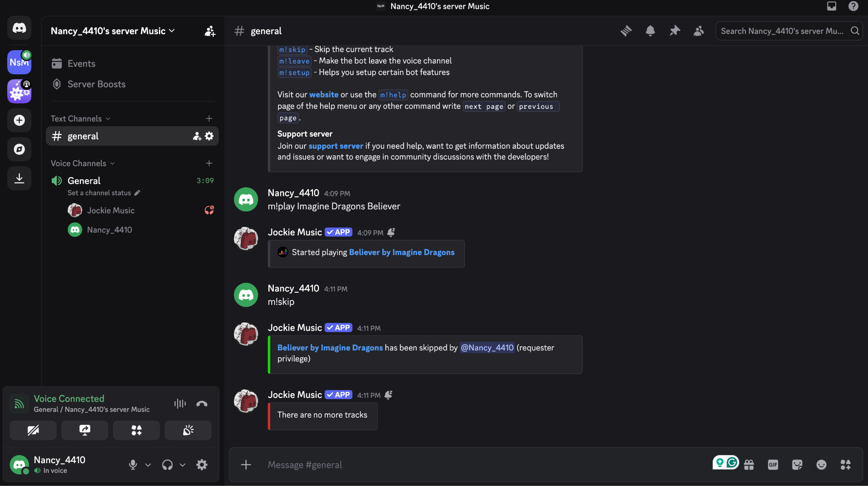
Task: Create a new text channel
Action: pyautogui.click(x=209, y=119)
